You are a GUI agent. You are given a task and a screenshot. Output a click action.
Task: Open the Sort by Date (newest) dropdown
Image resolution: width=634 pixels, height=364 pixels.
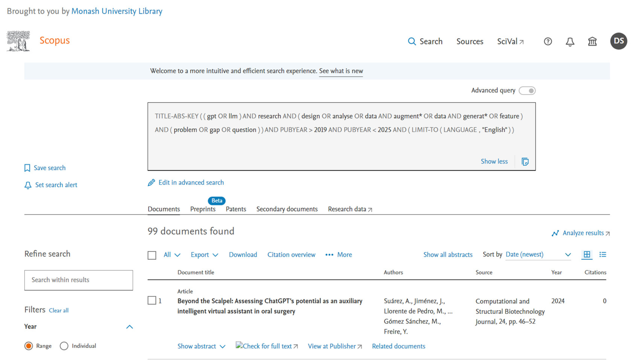pyautogui.click(x=538, y=255)
